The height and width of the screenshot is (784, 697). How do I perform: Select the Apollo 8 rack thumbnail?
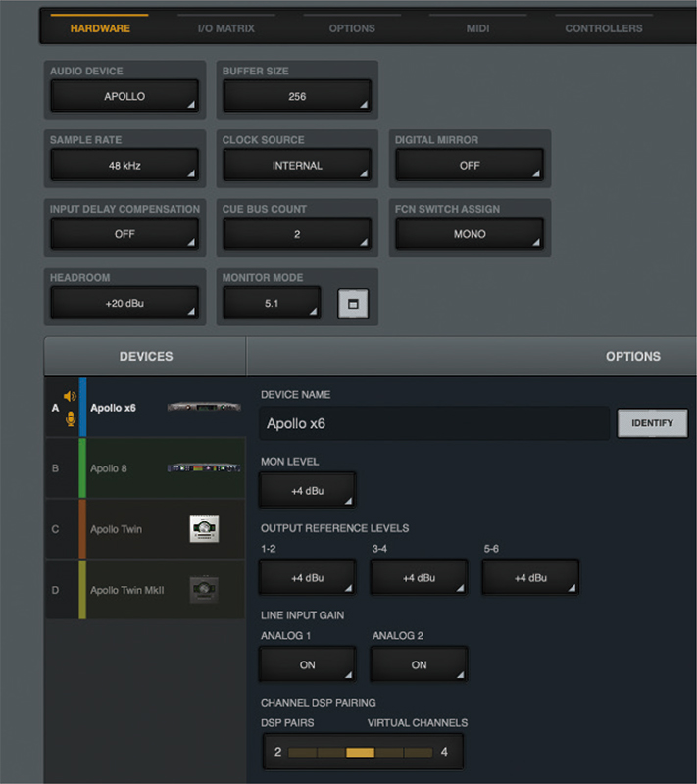point(204,468)
